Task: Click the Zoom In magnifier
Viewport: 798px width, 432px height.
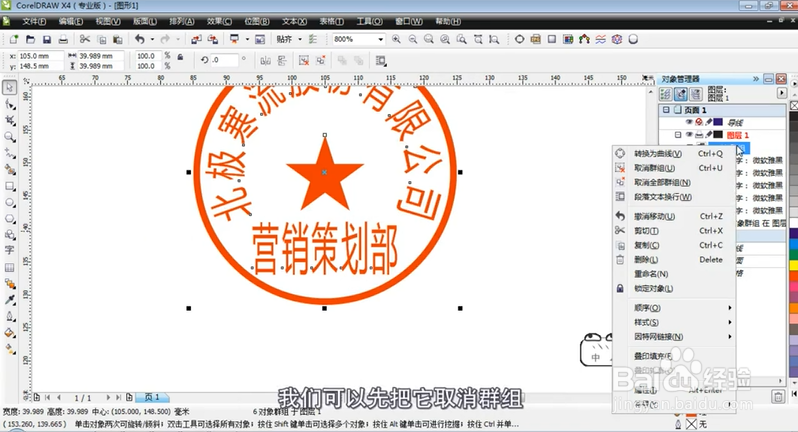Action: (396, 39)
